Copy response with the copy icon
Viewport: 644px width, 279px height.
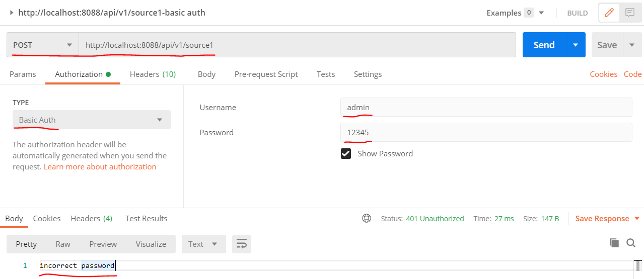(x=614, y=243)
